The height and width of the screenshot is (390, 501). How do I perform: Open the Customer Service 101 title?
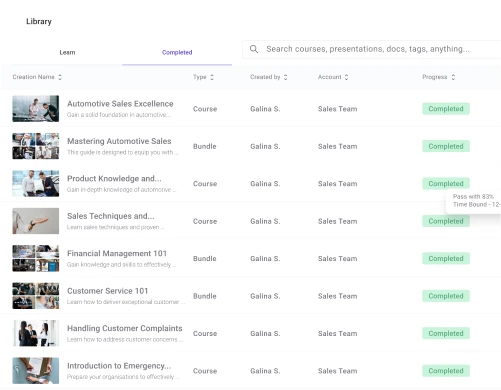(x=107, y=291)
